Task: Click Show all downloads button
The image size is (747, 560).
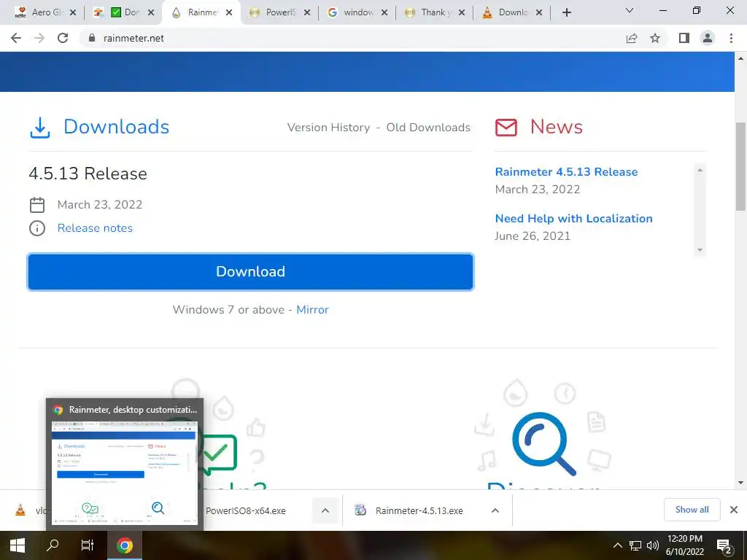Action: coord(692,510)
